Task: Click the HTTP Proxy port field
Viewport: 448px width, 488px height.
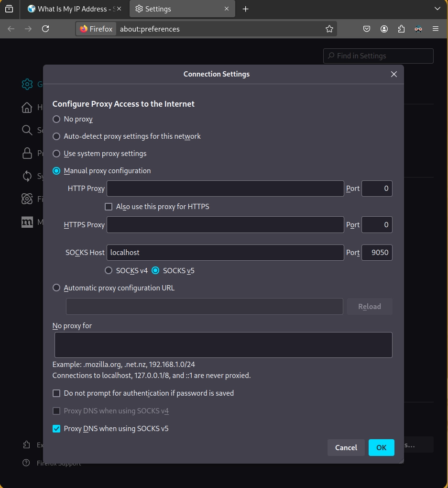Action: click(377, 189)
